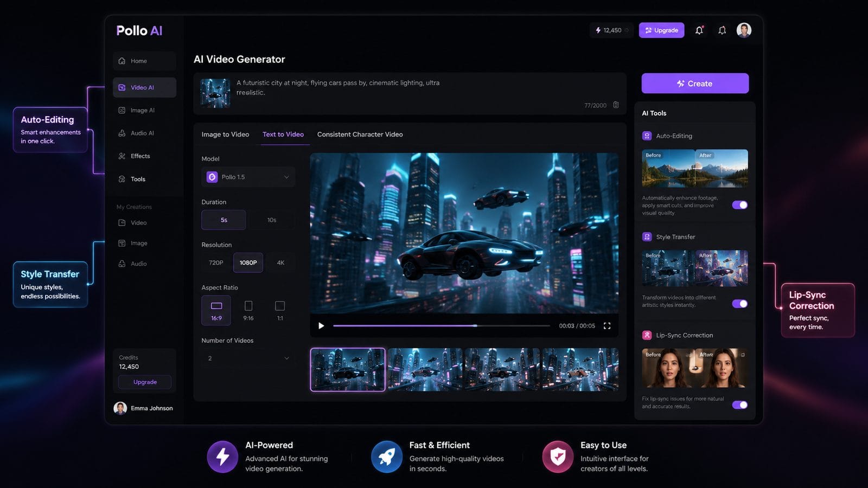Select 720P resolution
Image resolution: width=868 pixels, height=488 pixels.
216,263
